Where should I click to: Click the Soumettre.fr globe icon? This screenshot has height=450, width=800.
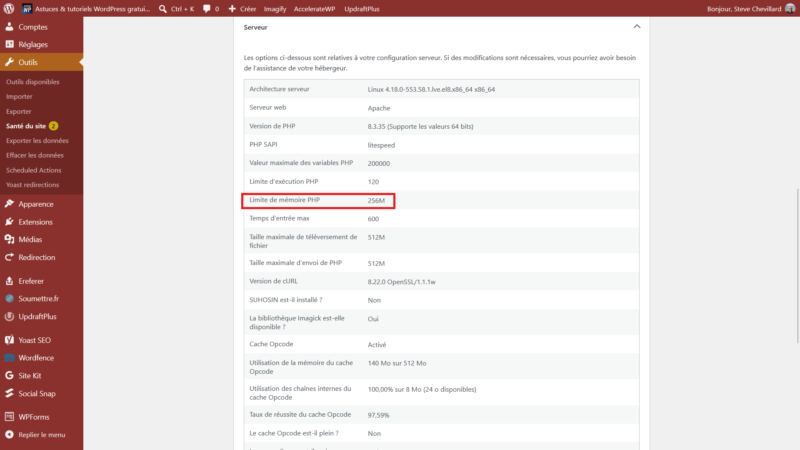9,298
